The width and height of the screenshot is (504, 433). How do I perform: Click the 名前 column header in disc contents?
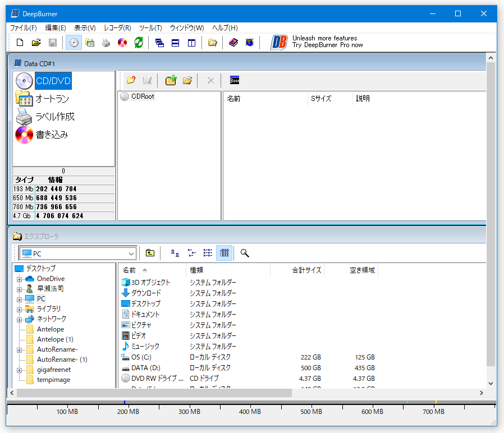point(265,99)
